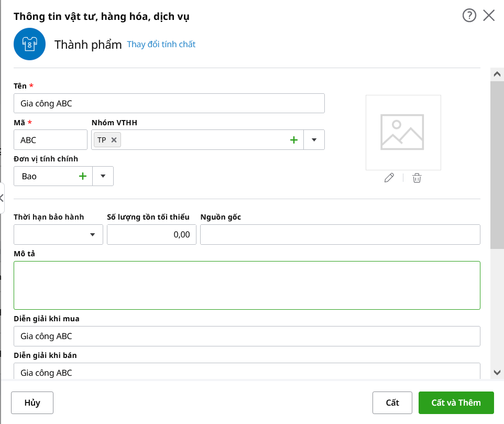Open the Đơn vị tính chính dropdown
Viewport: 504px width, 424px height.
(x=103, y=176)
